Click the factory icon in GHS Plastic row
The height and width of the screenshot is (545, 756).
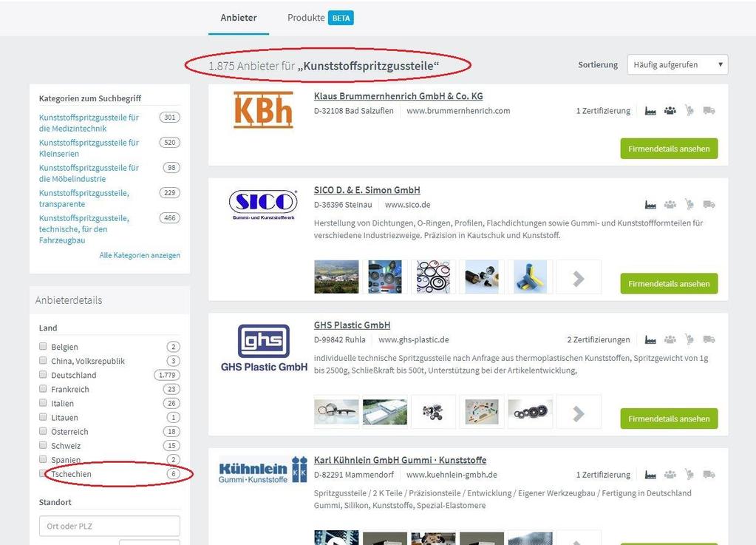pos(650,339)
